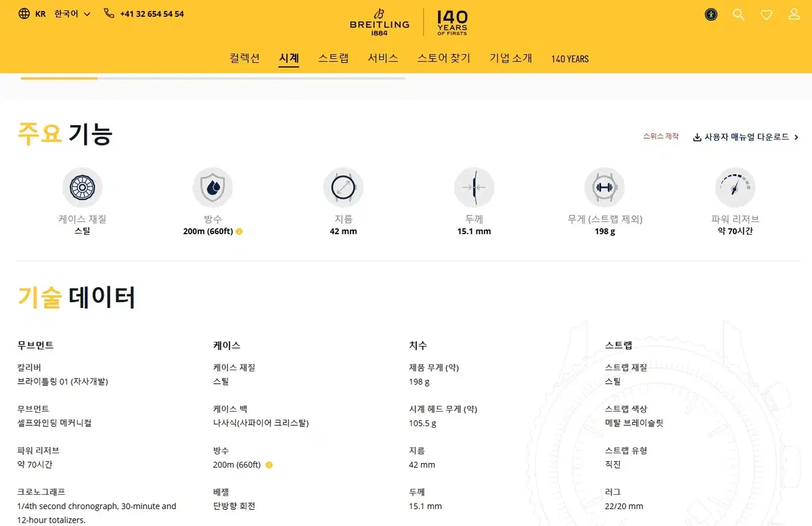Open the 기업 소개 menu
This screenshot has width=812, height=526.
(x=511, y=58)
